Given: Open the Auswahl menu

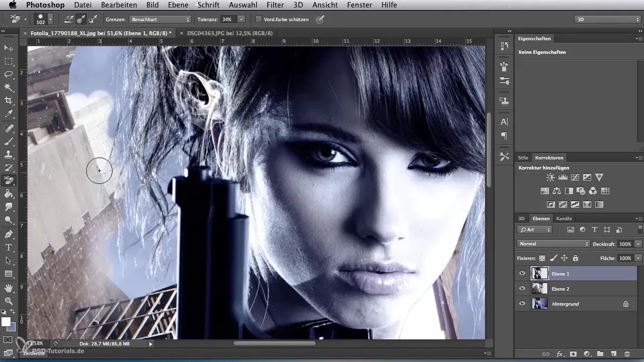Looking at the screenshot, I should tap(243, 5).
